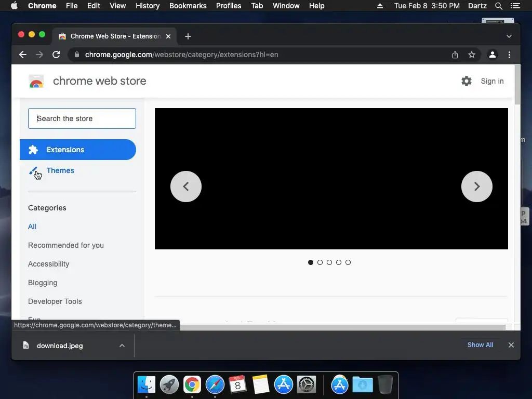This screenshot has width=532, height=399.
Task: Open the Bookmarks menu
Action: pos(188,6)
